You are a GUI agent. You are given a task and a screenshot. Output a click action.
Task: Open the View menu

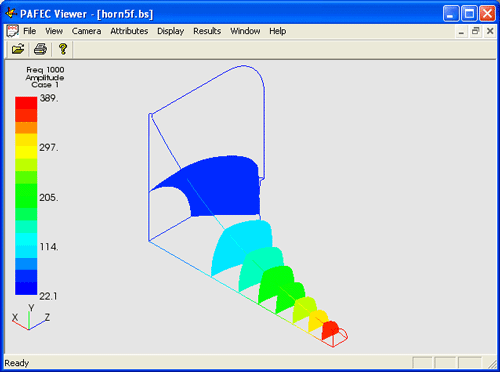[54, 31]
